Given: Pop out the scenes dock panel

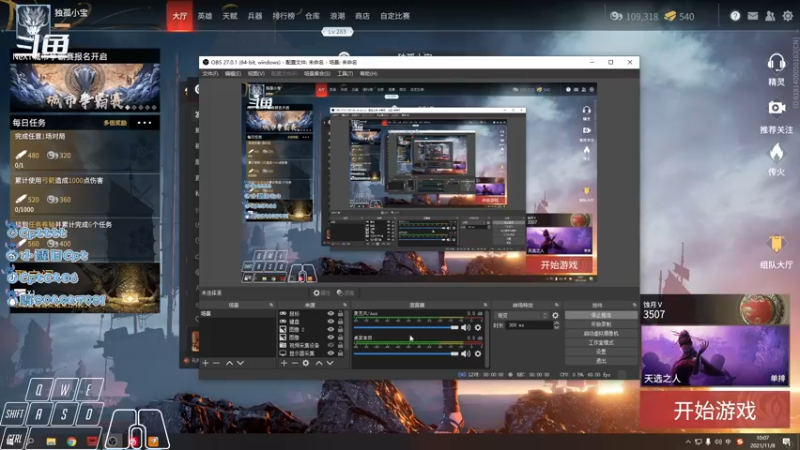Looking at the screenshot, I should pyautogui.click(x=271, y=305).
